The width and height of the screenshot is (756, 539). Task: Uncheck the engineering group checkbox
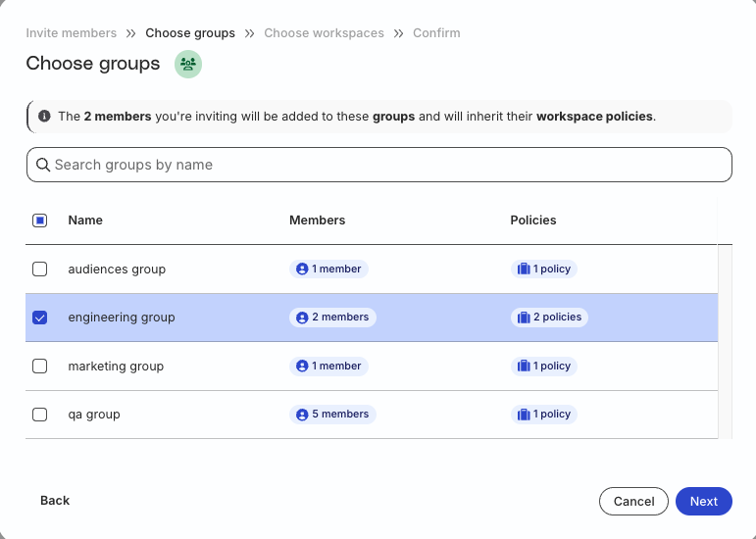tap(39, 318)
